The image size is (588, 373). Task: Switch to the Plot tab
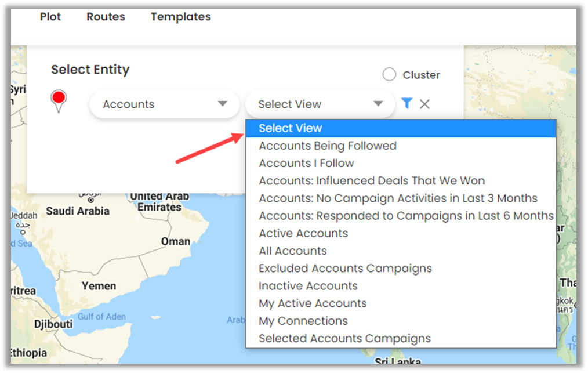click(x=50, y=17)
